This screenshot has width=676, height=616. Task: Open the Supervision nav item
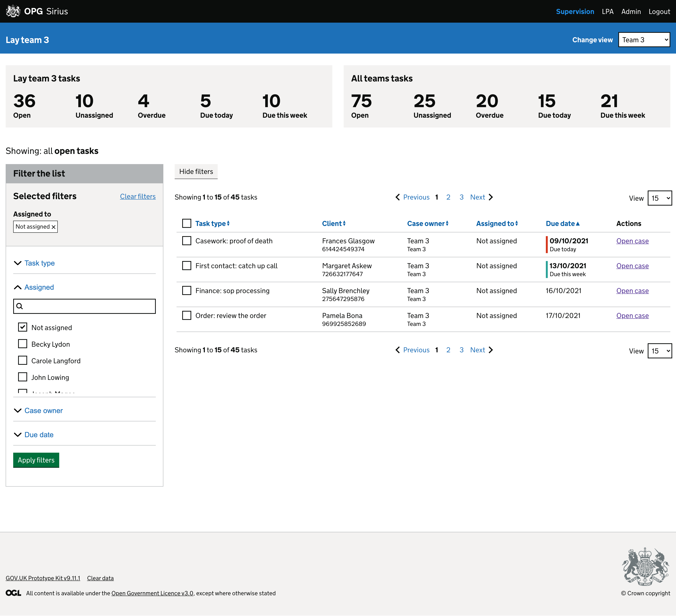coord(575,11)
